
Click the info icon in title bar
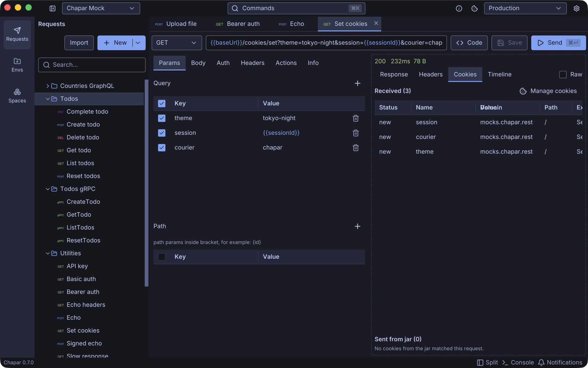point(459,8)
